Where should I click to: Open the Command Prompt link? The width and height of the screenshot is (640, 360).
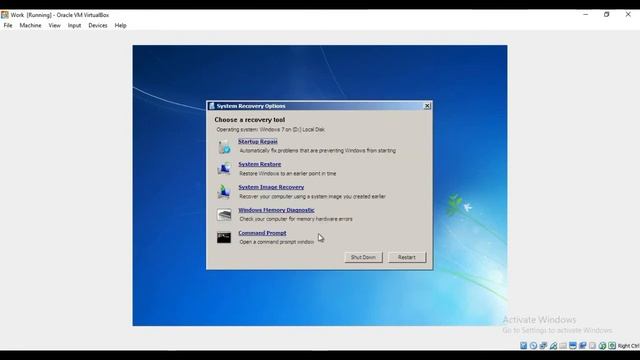262,233
